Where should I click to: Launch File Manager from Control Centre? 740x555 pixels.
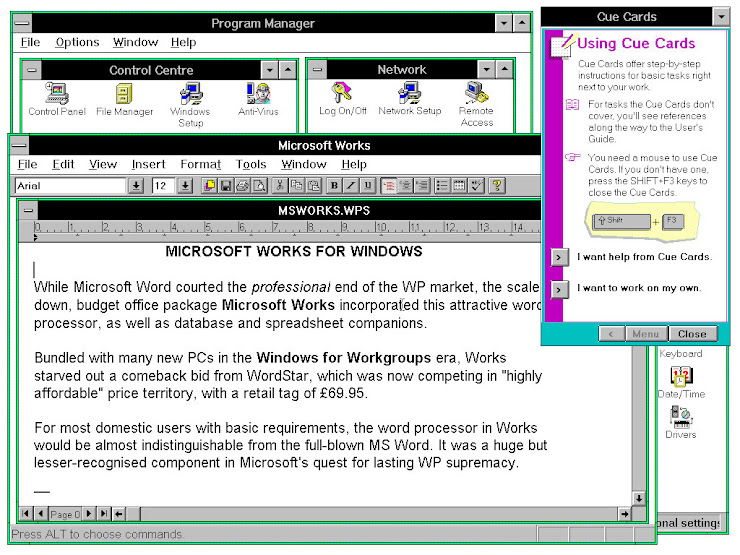coord(125,99)
